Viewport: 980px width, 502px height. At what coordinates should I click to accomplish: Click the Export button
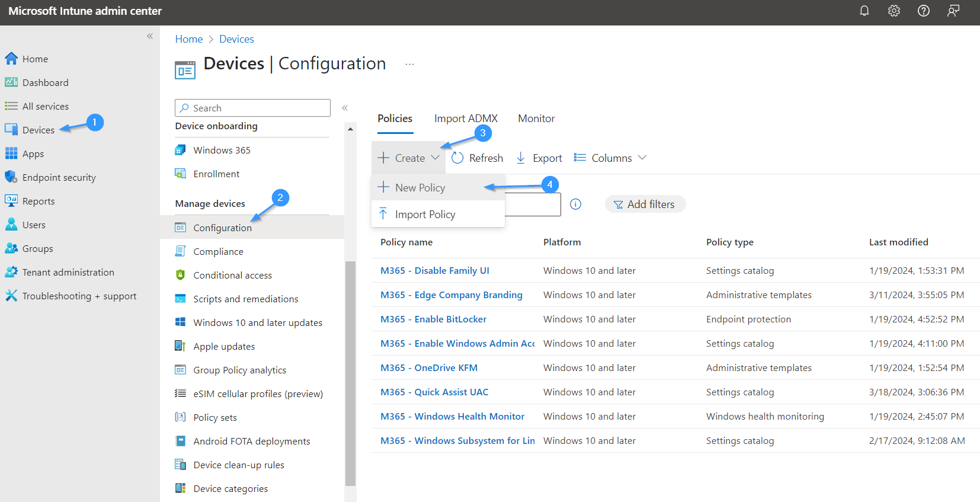(539, 158)
